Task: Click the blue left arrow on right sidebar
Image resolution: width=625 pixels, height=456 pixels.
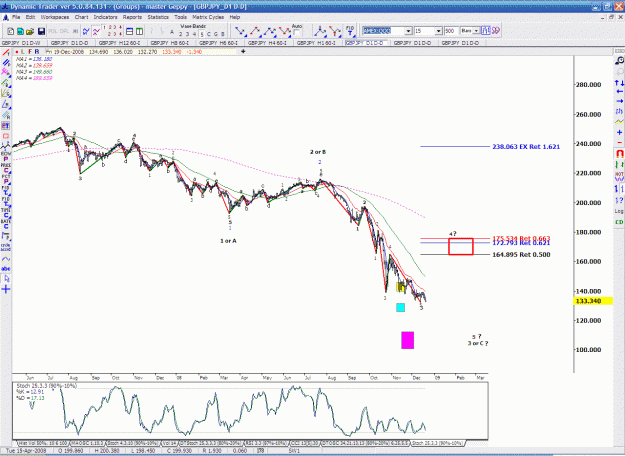Action: 619,92
